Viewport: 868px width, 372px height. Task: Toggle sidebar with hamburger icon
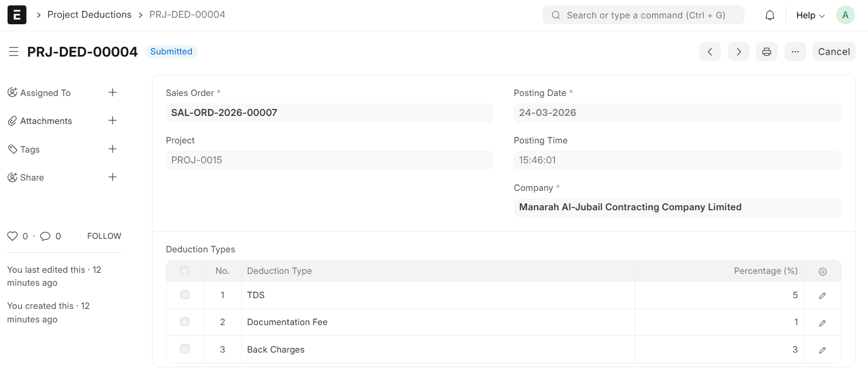(14, 52)
